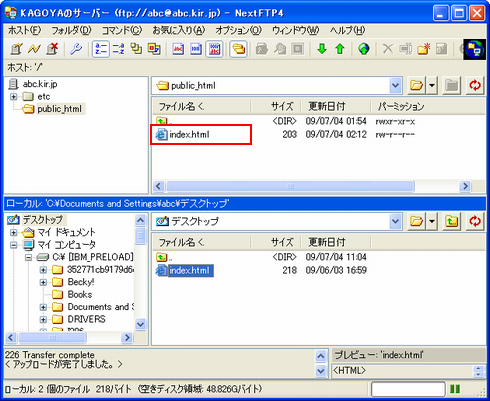490x401 pixels.
Task: Open arrow menu beside host folder button
Action: point(432,85)
